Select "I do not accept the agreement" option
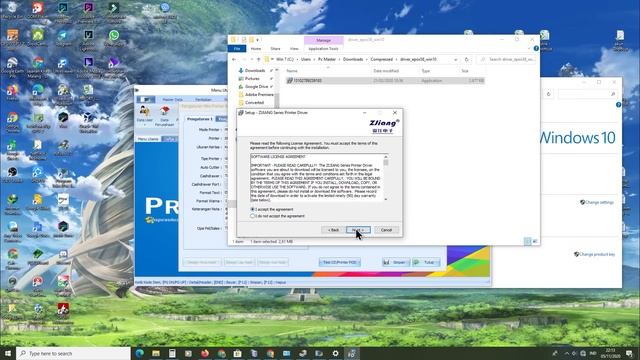The height and width of the screenshot is (360, 640). point(252,216)
